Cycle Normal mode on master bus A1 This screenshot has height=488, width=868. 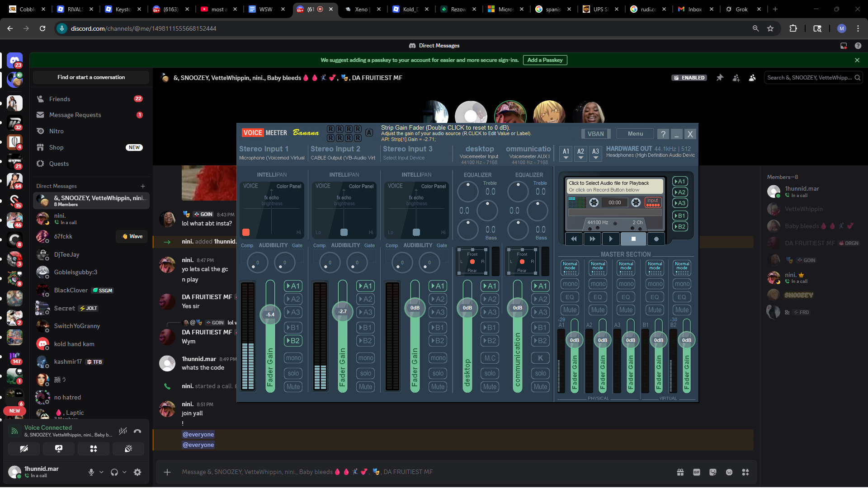570,267
